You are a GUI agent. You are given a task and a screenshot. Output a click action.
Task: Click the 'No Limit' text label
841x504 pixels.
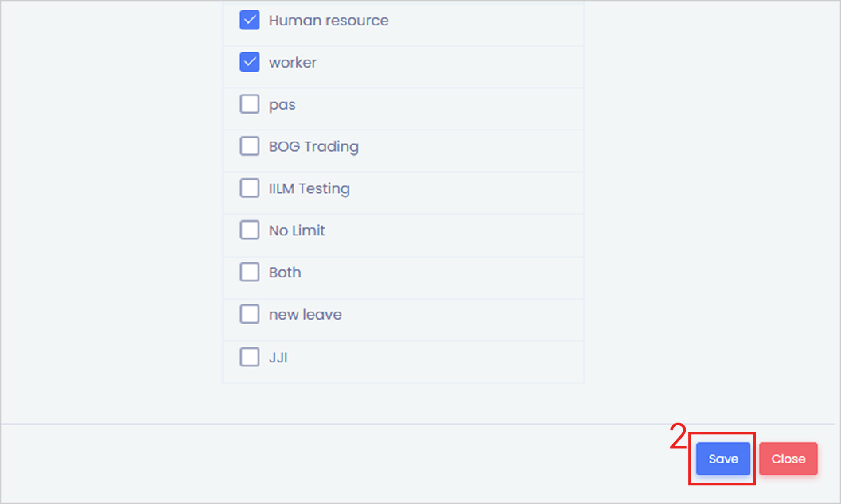pyautogui.click(x=297, y=231)
